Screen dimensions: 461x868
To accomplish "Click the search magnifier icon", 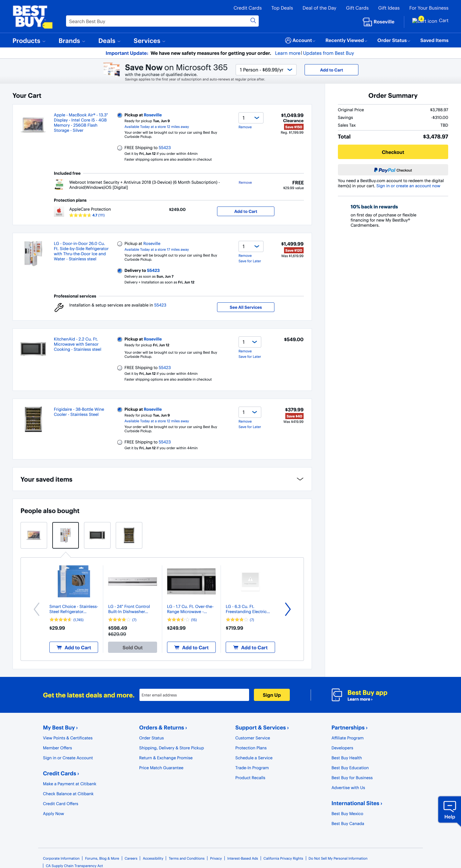I will tap(253, 21).
